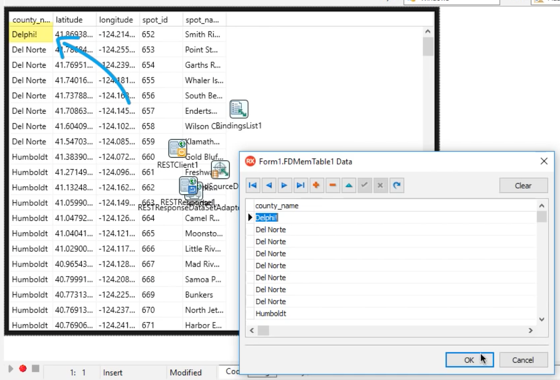Select the 41.54703... latitude cell
The image size is (560, 380).
point(75,142)
